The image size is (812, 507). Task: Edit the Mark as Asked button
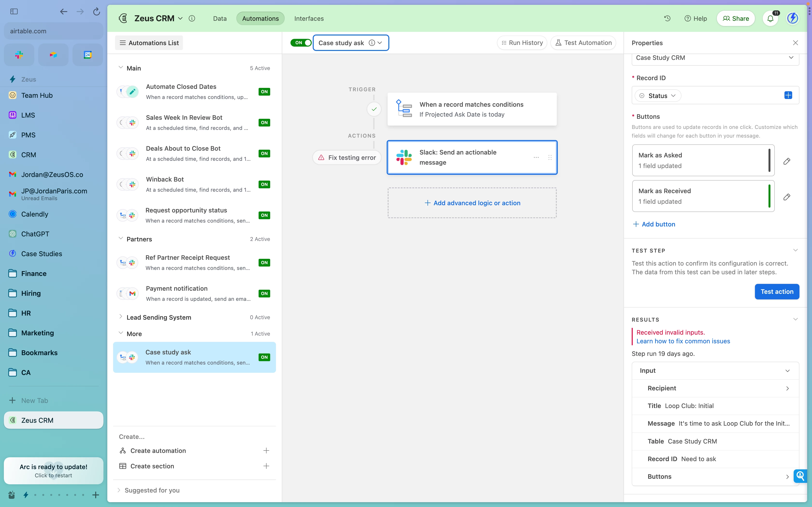[x=786, y=161]
